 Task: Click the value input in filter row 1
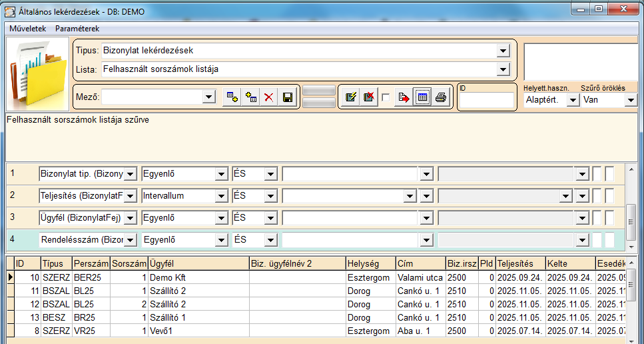tap(350, 174)
